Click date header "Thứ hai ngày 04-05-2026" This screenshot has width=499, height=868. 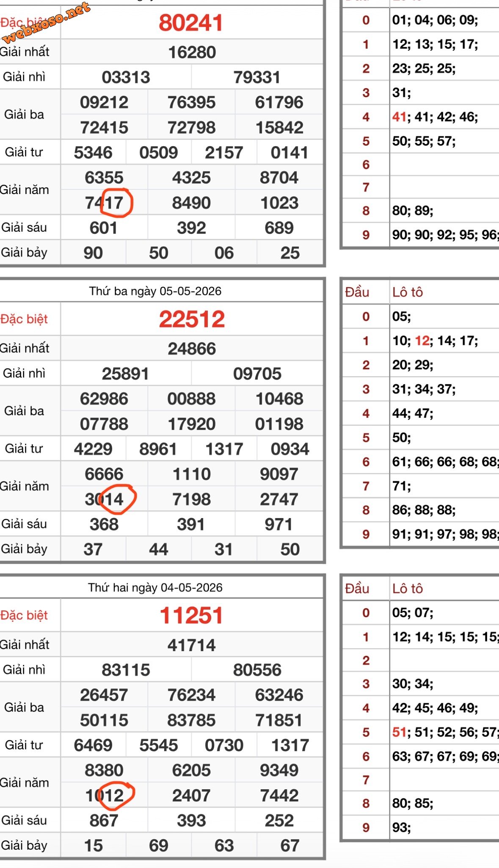point(155,588)
